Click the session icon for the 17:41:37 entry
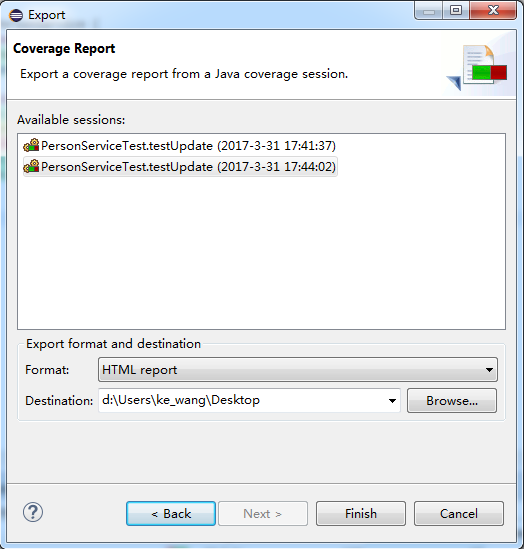The width and height of the screenshot is (524, 549). (31, 145)
